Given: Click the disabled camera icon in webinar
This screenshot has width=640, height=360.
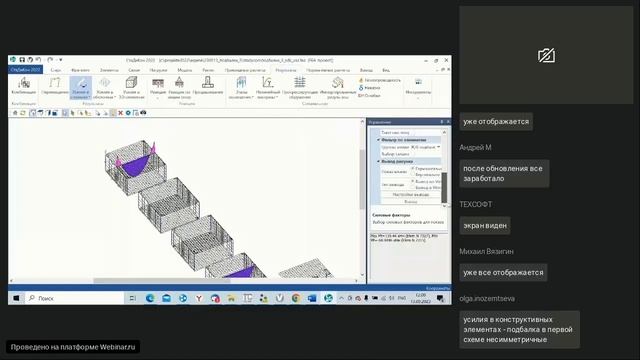Looking at the screenshot, I should 546,55.
